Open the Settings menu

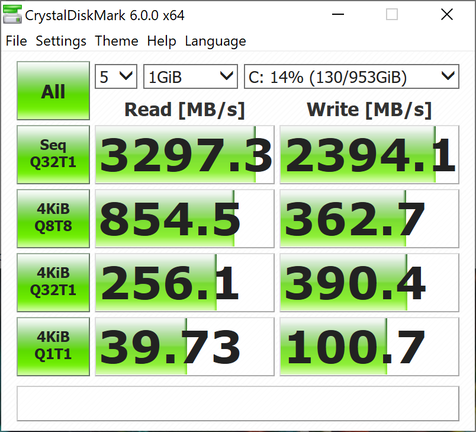coord(61,41)
